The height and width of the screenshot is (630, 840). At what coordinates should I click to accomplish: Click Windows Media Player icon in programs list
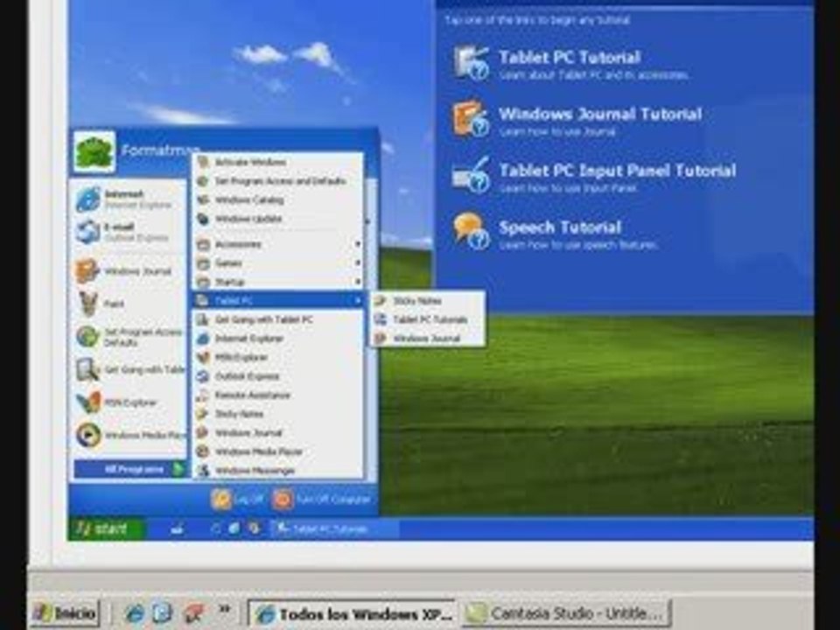tap(202, 451)
